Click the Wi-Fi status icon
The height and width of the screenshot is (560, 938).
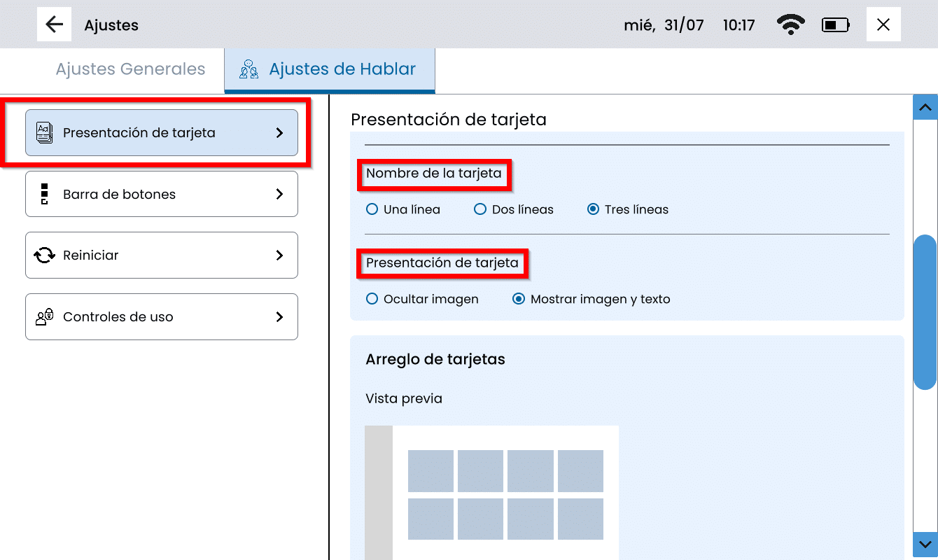click(790, 25)
